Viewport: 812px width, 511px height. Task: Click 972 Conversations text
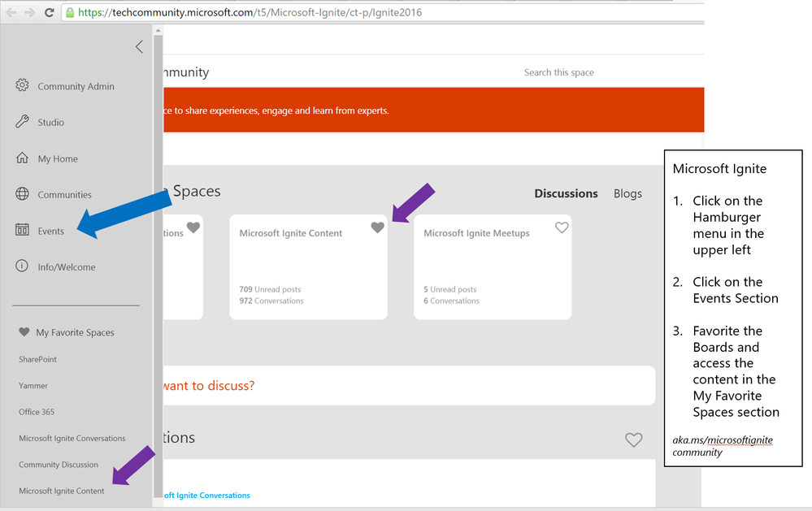pyautogui.click(x=271, y=301)
